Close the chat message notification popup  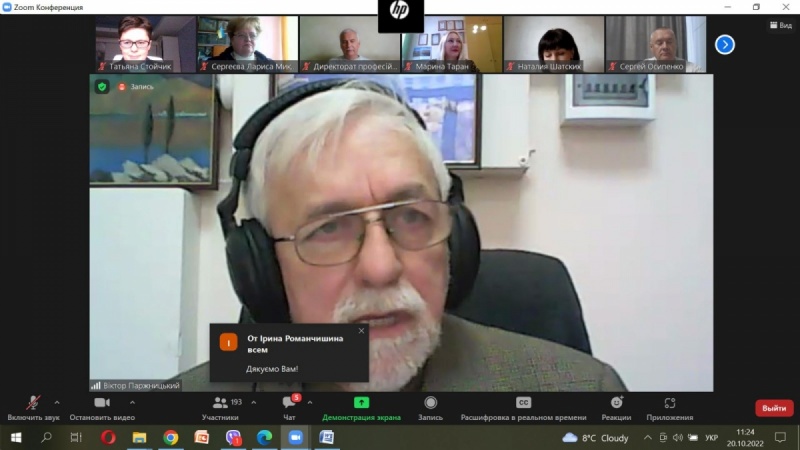pos(361,331)
